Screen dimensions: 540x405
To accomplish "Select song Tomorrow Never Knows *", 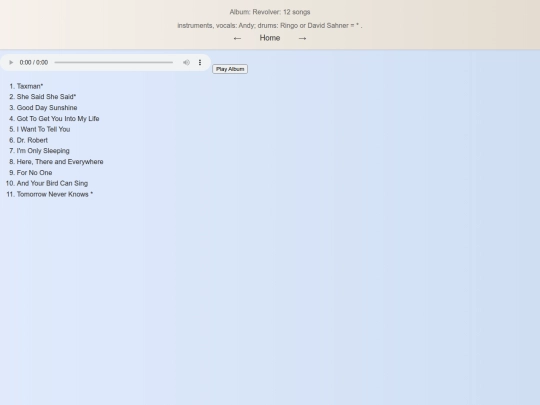I will pyautogui.click(x=55, y=194).
